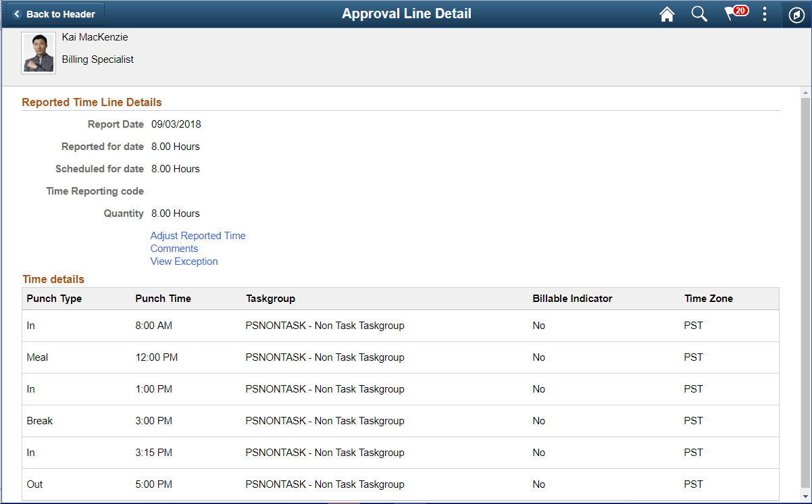Viewport: 812px width, 504px height.
Task: Open View Exception
Action: coord(184,261)
